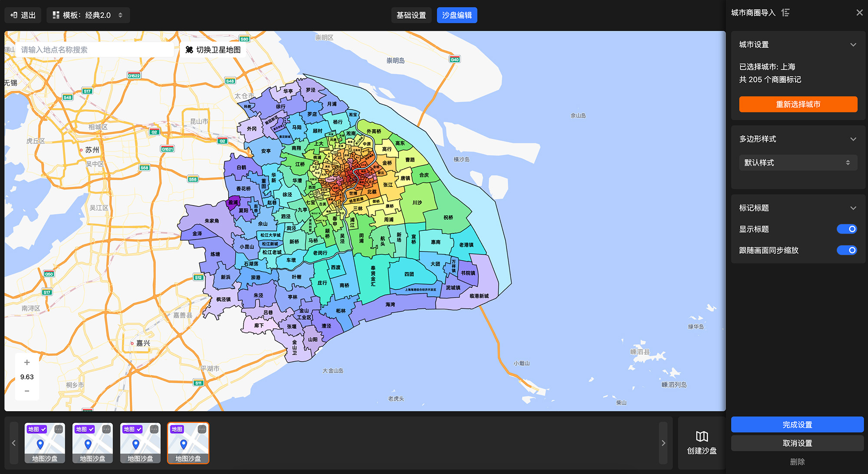
Task: Toggle the 显示标题 switch
Action: (846, 229)
